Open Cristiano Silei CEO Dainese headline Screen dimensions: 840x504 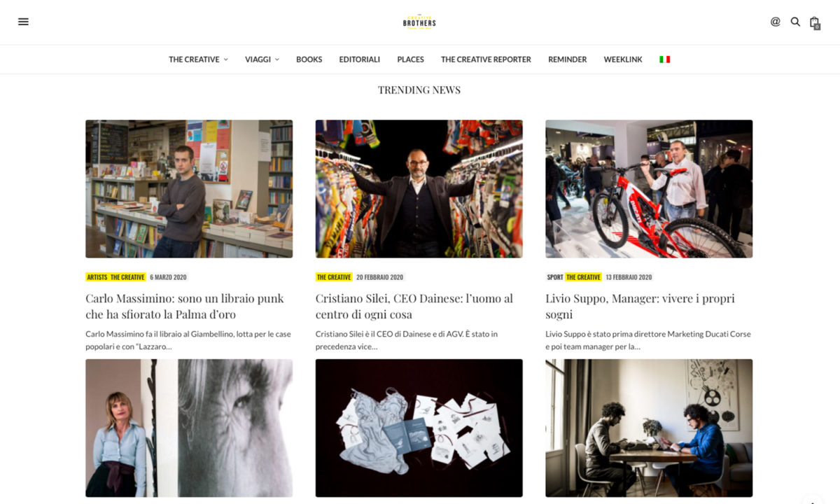pos(414,306)
